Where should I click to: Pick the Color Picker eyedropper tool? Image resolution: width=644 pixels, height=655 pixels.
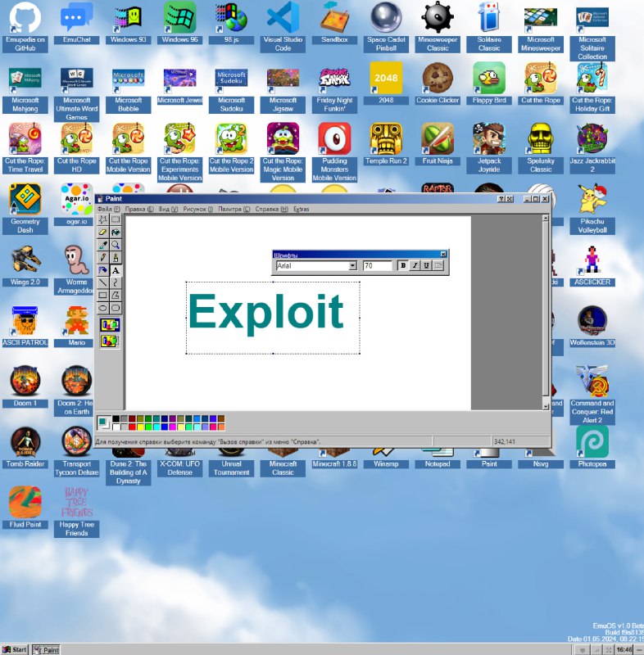(x=103, y=245)
